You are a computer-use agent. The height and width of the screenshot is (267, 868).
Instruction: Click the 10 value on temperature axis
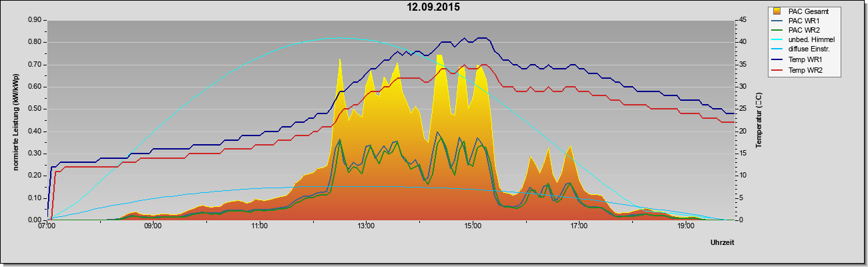[742, 176]
